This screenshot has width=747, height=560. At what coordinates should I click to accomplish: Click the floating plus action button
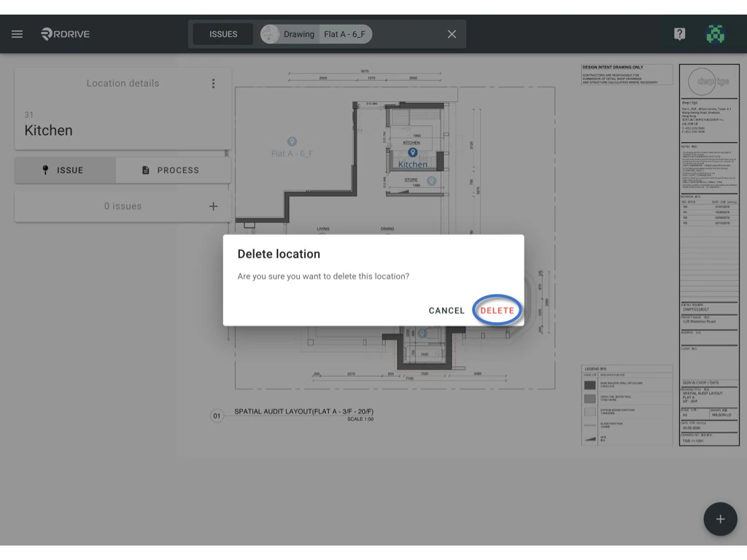point(720,518)
